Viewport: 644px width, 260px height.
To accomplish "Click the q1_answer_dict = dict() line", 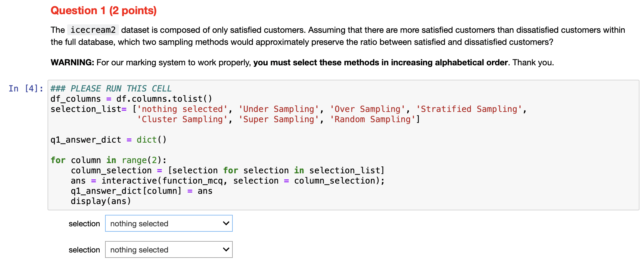I will pyautogui.click(x=108, y=140).
